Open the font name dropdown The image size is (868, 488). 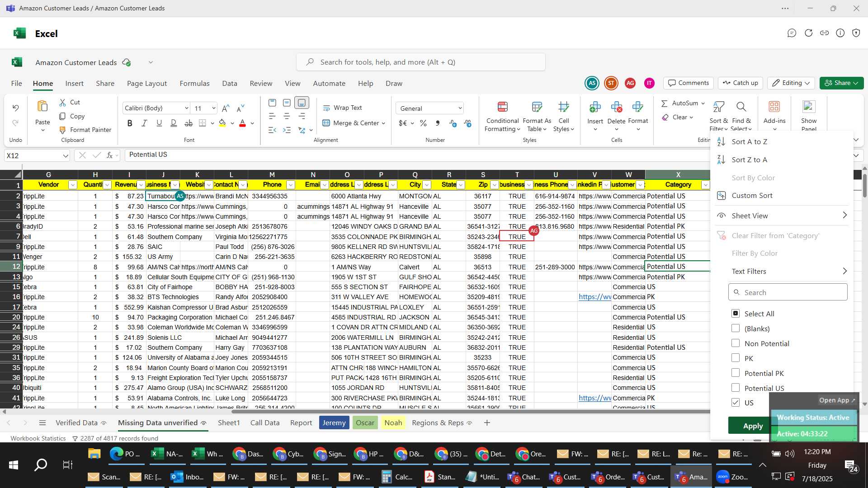[186, 108]
